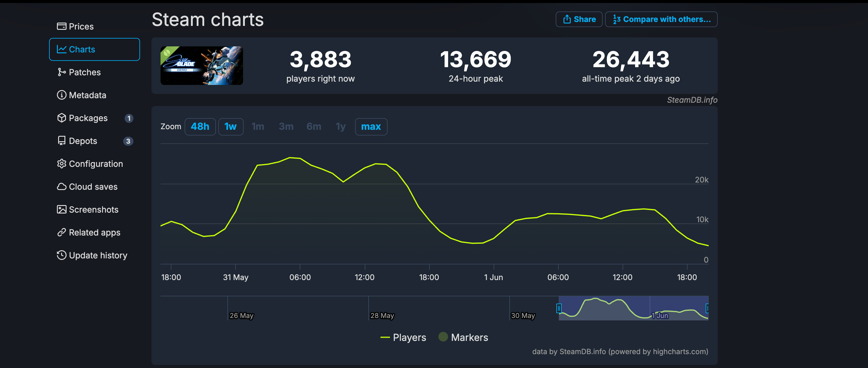
Task: Open Update history label in sidebar
Action: [98, 255]
